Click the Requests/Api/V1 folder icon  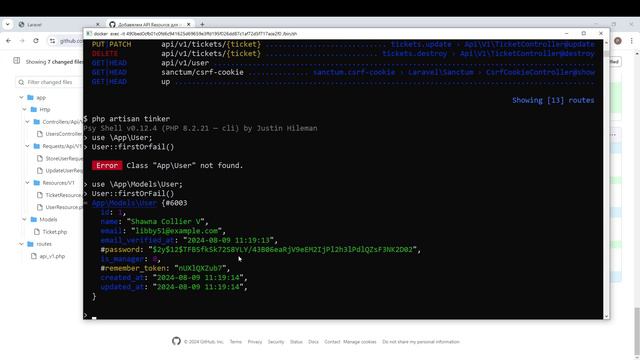37,146
